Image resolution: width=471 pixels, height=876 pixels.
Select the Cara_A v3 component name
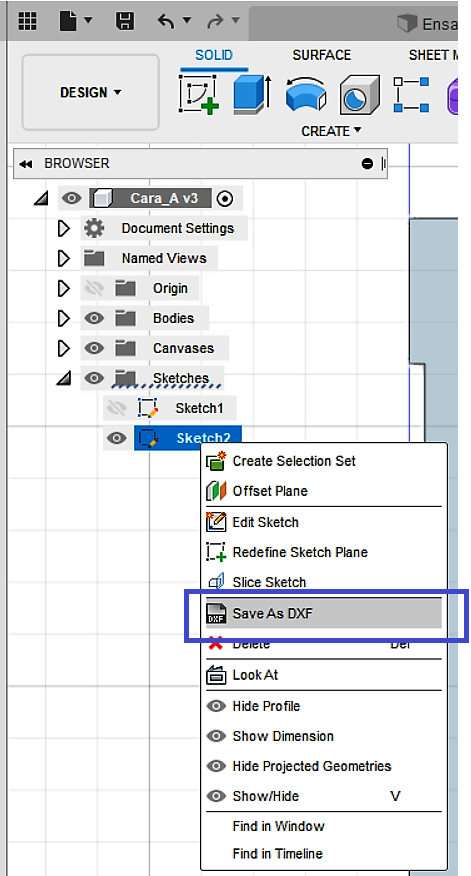(x=164, y=198)
